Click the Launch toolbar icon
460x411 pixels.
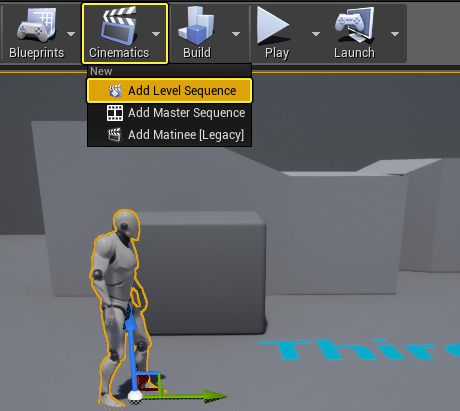354,25
